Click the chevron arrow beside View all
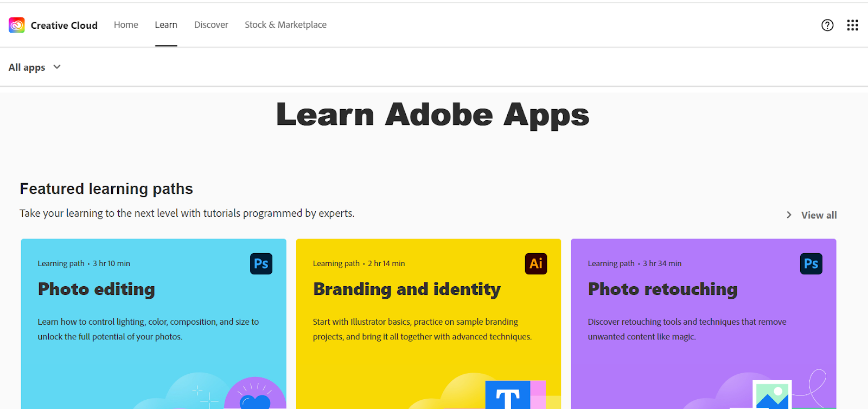Screen dimensions: 868x409 click(789, 215)
